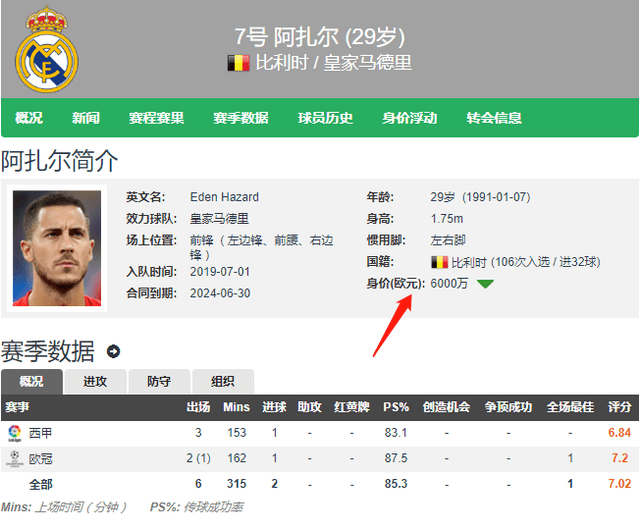Click the 西甲 competition link
The image size is (640, 529).
pyautogui.click(x=40, y=433)
